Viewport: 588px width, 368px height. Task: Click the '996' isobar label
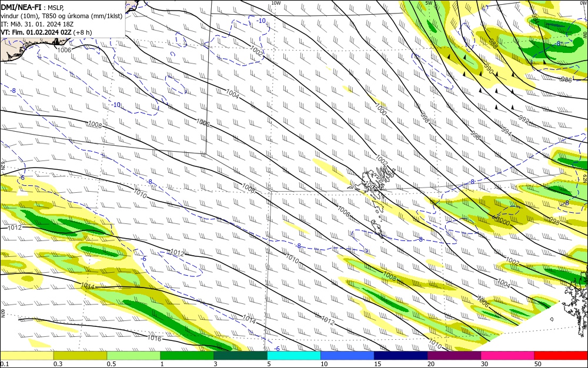point(475,136)
